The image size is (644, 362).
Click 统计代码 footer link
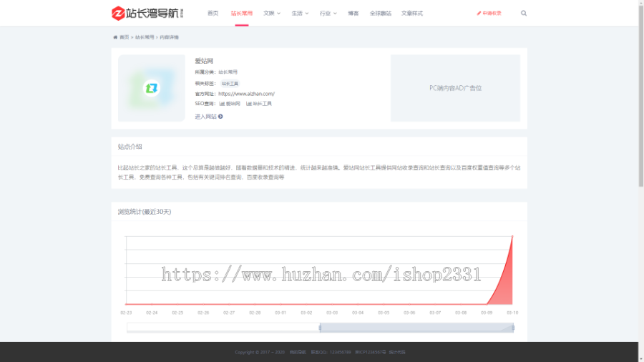(397, 352)
